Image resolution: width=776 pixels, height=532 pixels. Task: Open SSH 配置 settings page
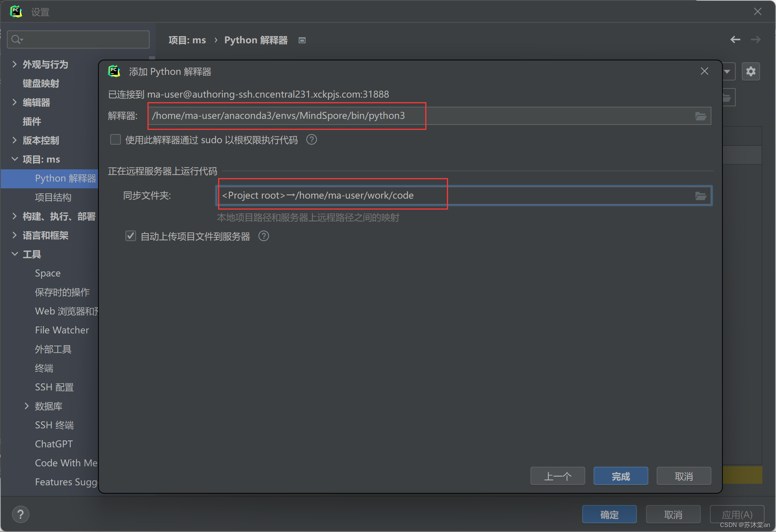pos(54,387)
